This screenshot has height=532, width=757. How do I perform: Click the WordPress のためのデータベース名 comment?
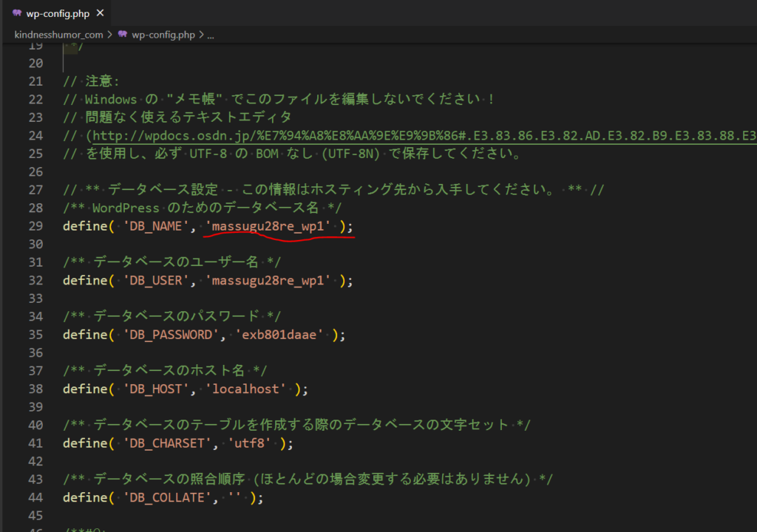click(x=203, y=208)
